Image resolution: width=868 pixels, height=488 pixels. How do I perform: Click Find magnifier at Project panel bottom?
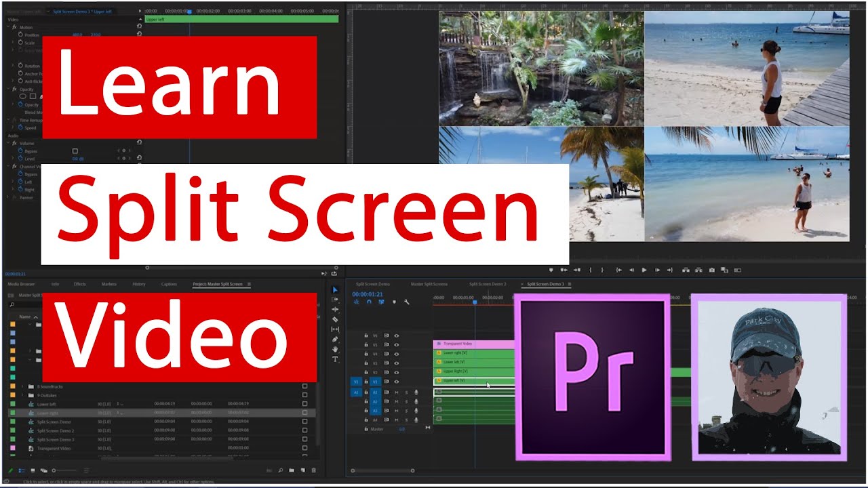click(281, 470)
